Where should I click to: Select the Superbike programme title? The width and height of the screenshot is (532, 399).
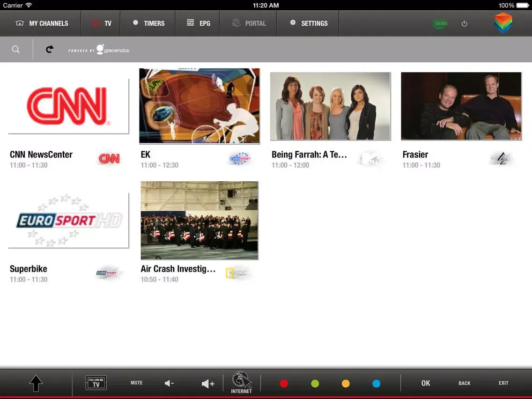tap(29, 269)
